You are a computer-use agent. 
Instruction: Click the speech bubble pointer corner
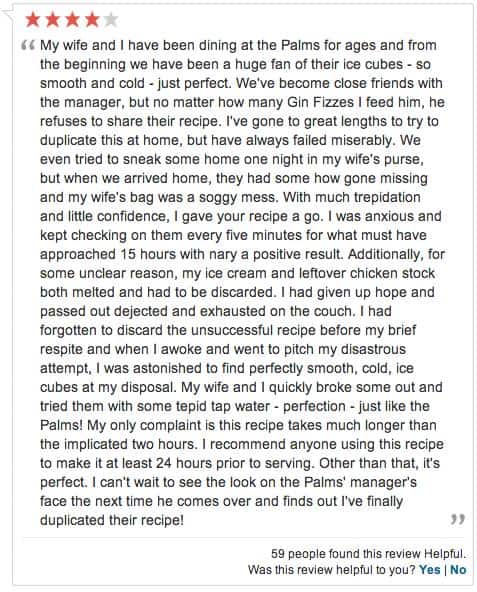[x=8, y=15]
